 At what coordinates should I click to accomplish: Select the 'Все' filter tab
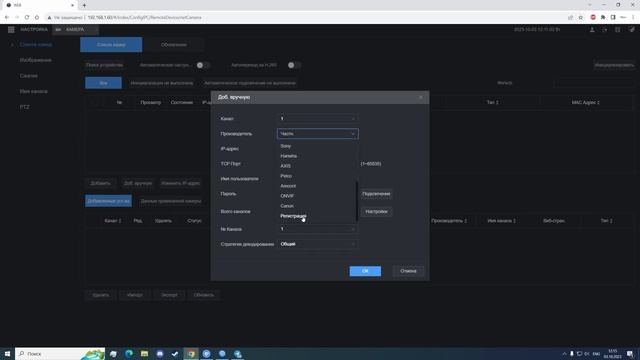point(103,83)
